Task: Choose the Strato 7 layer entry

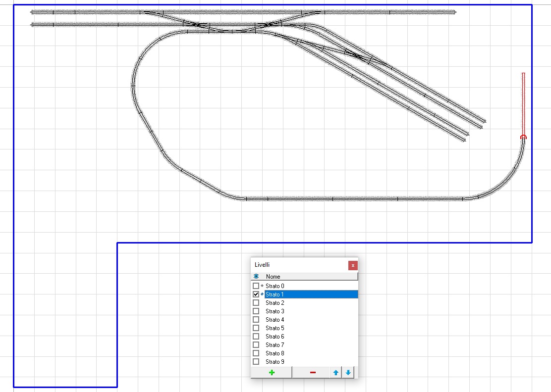Action: pyautogui.click(x=275, y=345)
